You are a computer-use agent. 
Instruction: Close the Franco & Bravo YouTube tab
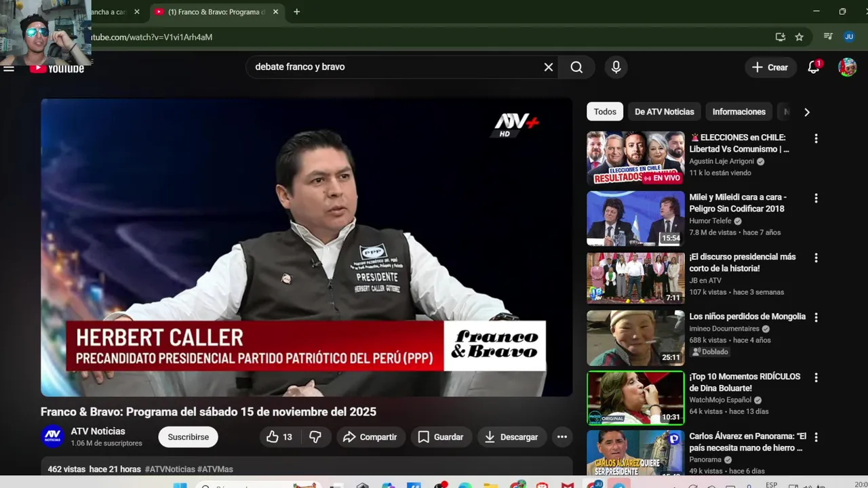[x=275, y=12]
